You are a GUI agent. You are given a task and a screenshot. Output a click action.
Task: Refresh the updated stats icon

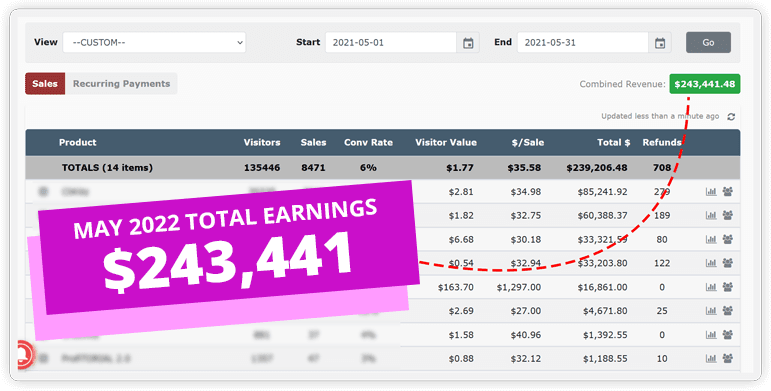[x=731, y=117]
